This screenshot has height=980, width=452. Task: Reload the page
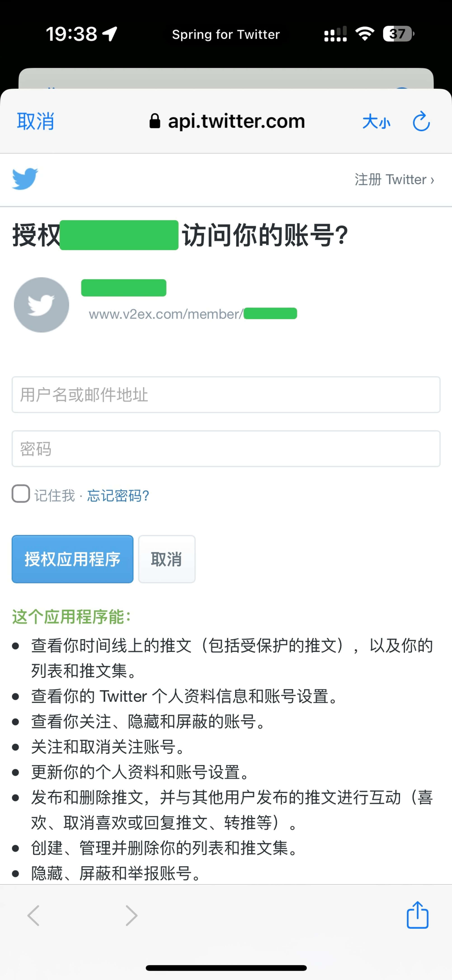[x=420, y=121]
